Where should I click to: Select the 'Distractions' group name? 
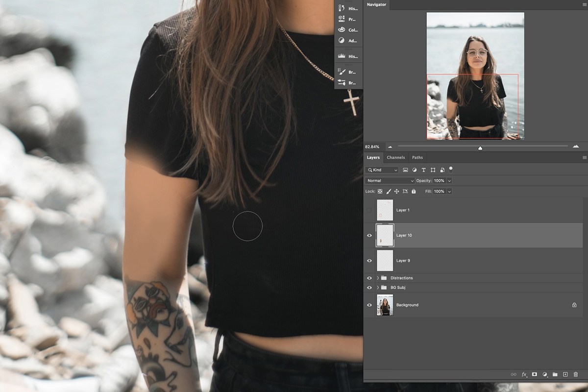point(401,278)
